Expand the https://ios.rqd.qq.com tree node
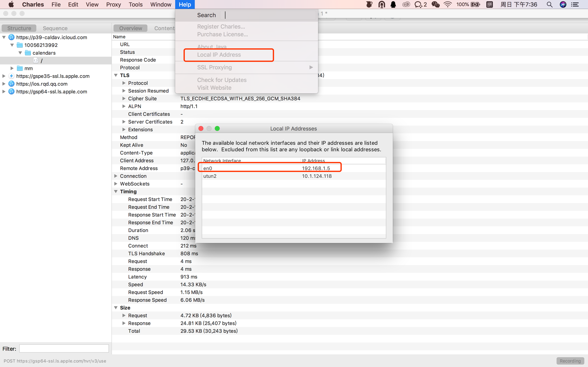The image size is (588, 367). click(x=4, y=84)
